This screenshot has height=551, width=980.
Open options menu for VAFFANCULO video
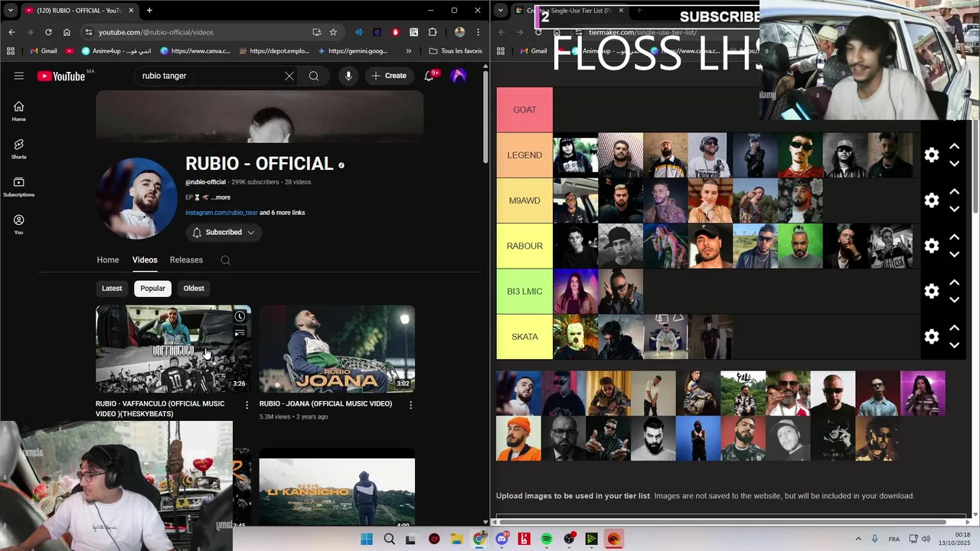pyautogui.click(x=247, y=405)
